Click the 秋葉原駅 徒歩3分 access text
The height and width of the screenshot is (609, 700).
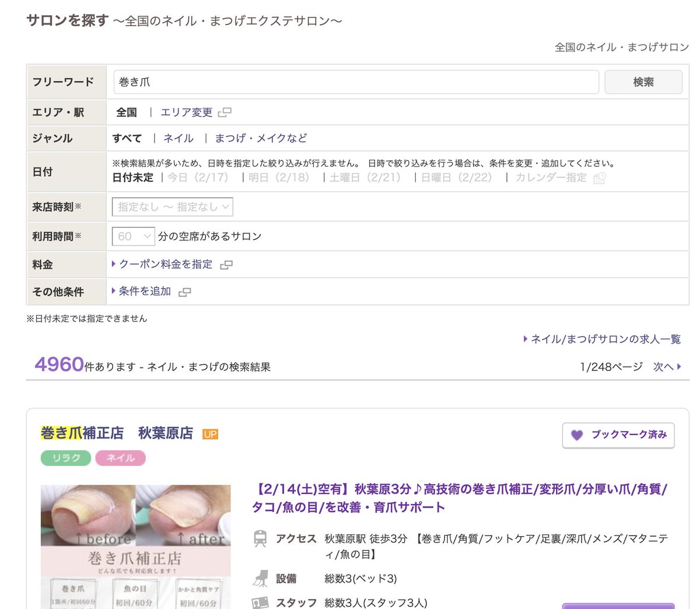pos(366,538)
